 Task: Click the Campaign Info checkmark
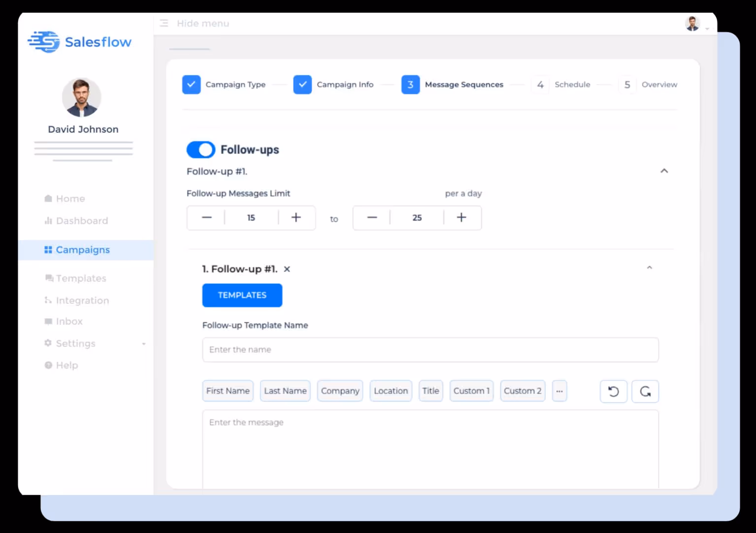302,84
